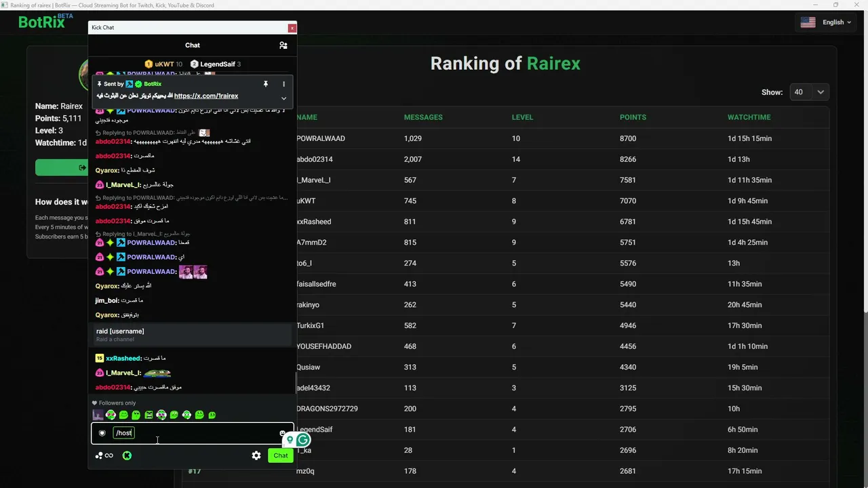Screen dimensions: 868x488
Task: Insert the ninth green emote
Action: (199, 415)
